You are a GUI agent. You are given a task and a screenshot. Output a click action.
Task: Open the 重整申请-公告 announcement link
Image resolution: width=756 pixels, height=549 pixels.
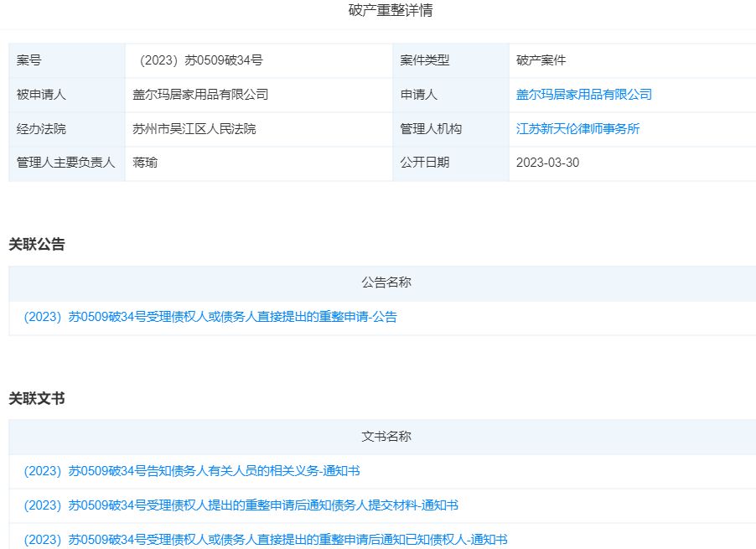210,317
